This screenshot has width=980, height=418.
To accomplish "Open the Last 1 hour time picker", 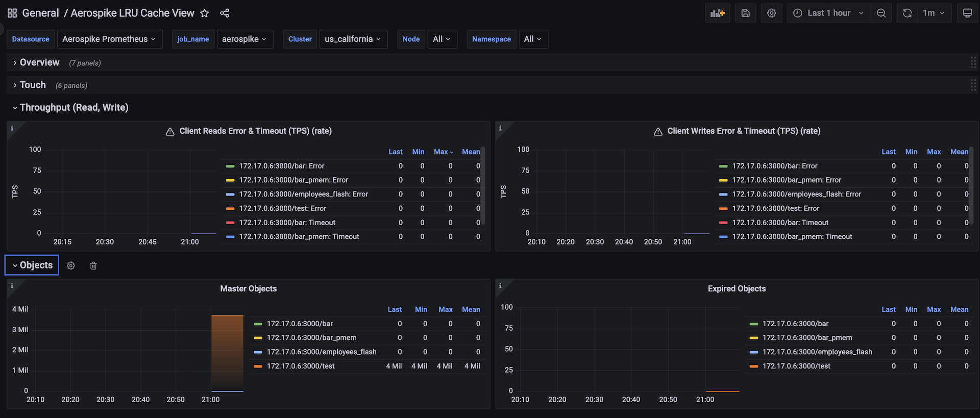I will (829, 13).
